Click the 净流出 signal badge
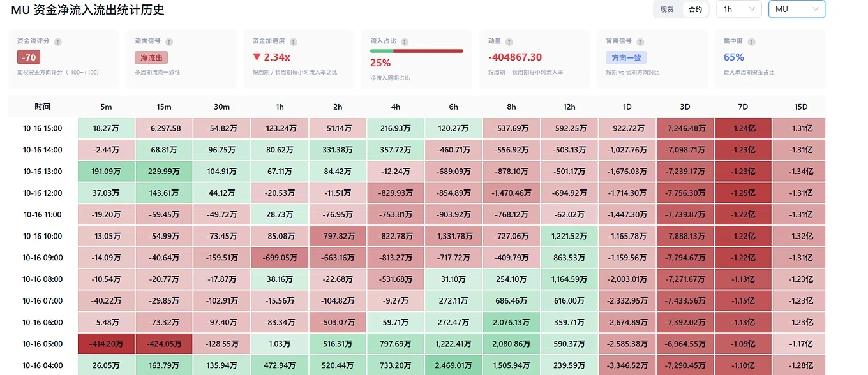The width and height of the screenshot is (868, 375). 151,58
